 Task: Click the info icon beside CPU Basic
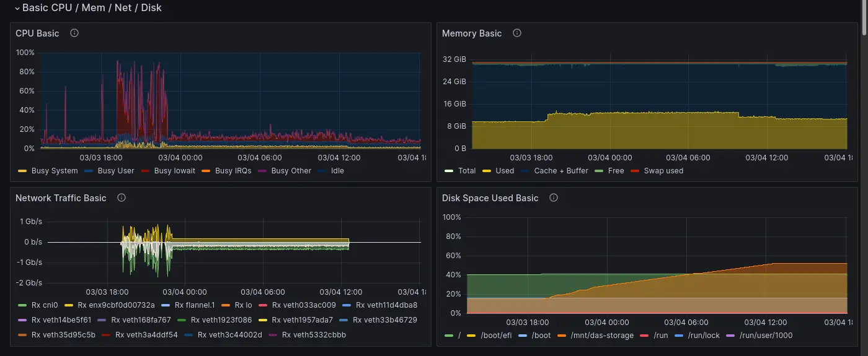pos(74,33)
